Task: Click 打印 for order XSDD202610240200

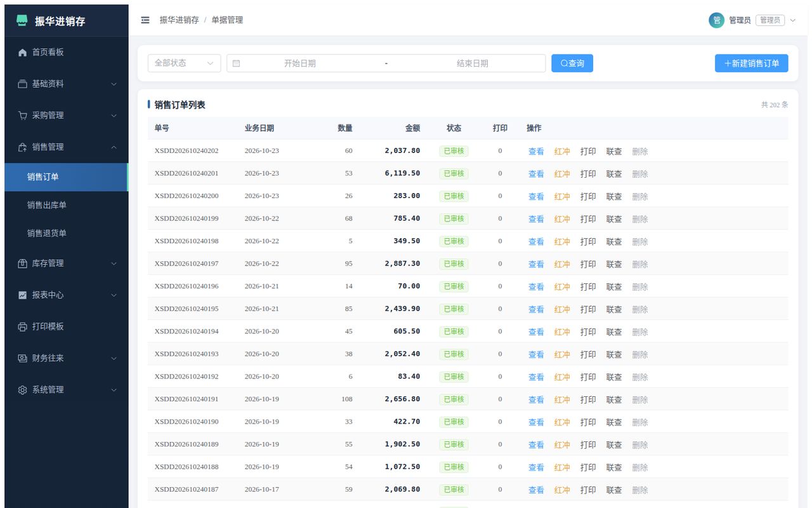Action: click(588, 196)
